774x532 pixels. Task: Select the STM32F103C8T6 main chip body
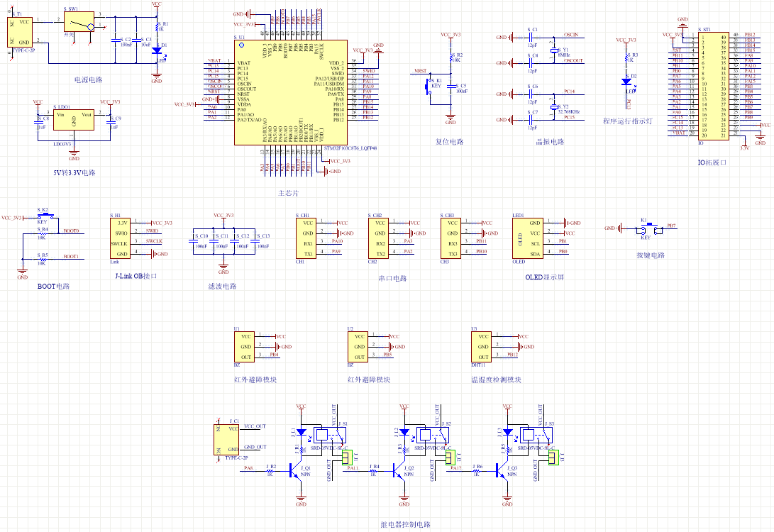(x=291, y=93)
